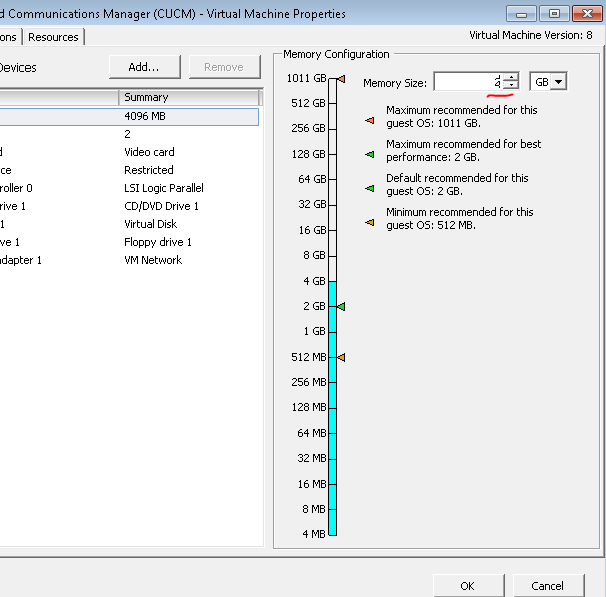Click orange legend icon for minimum recommended

pyautogui.click(x=370, y=223)
